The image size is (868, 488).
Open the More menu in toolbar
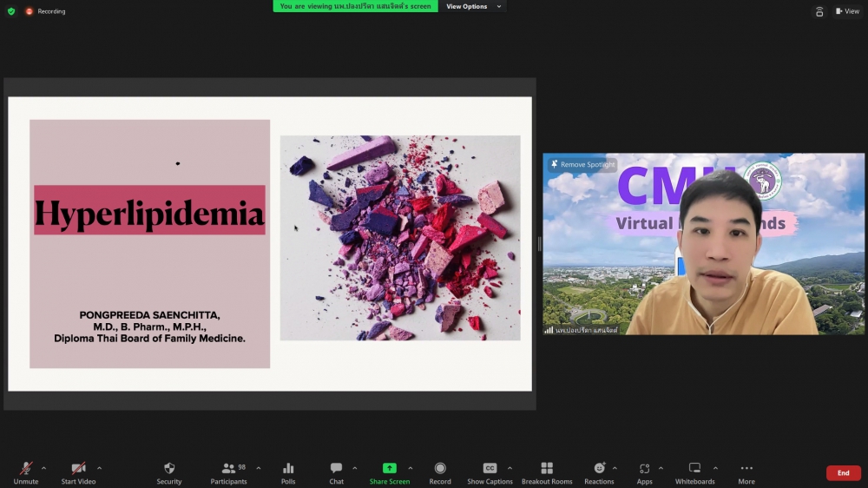coord(746,469)
